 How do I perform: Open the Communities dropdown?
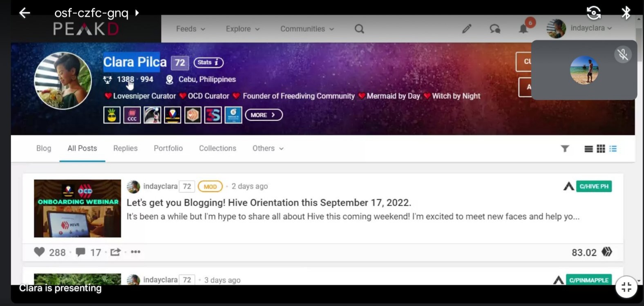coord(307,29)
